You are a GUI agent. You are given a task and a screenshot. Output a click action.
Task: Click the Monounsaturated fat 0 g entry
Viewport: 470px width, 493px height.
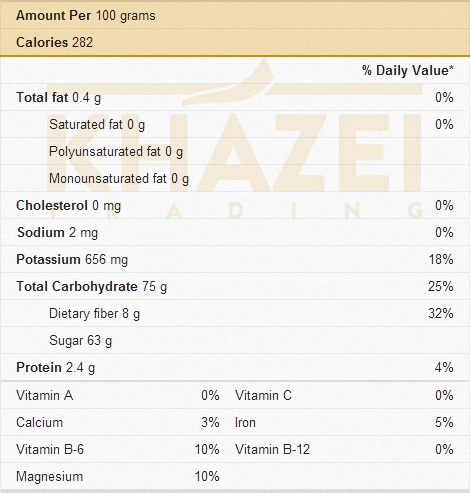pyautogui.click(x=119, y=179)
